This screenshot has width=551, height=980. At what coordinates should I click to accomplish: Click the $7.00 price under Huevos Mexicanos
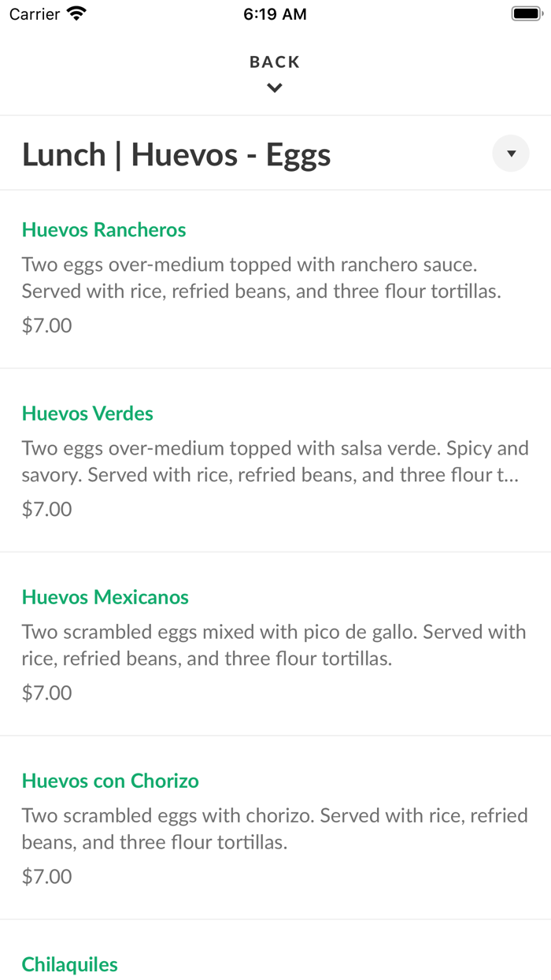point(46,692)
